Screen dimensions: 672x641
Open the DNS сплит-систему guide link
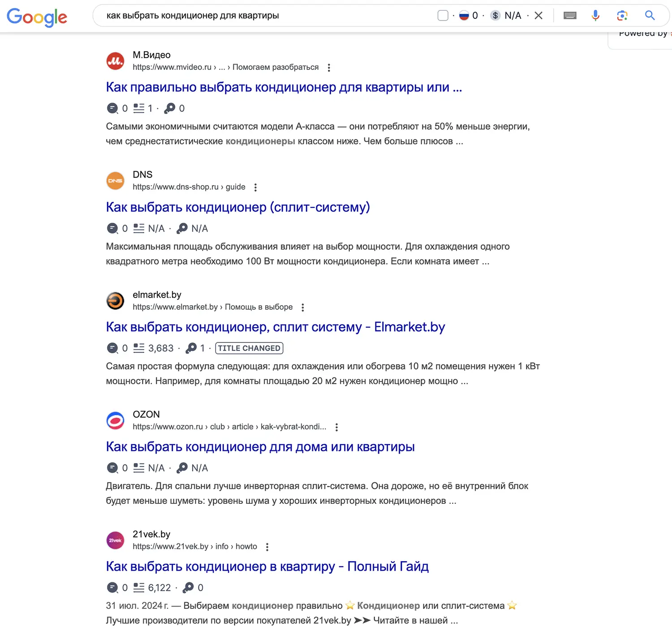(237, 207)
